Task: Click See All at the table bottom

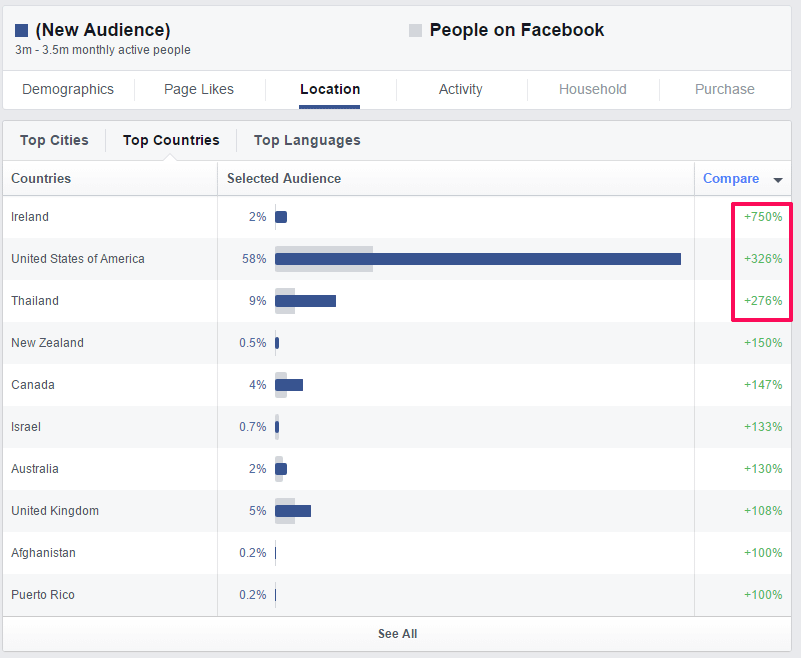Action: click(397, 634)
